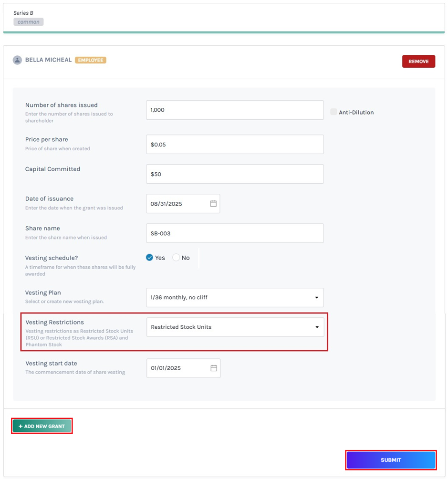Screen dimensions: 448x480
Task: Open the Date of issuance calendar picker
Action: (x=213, y=203)
